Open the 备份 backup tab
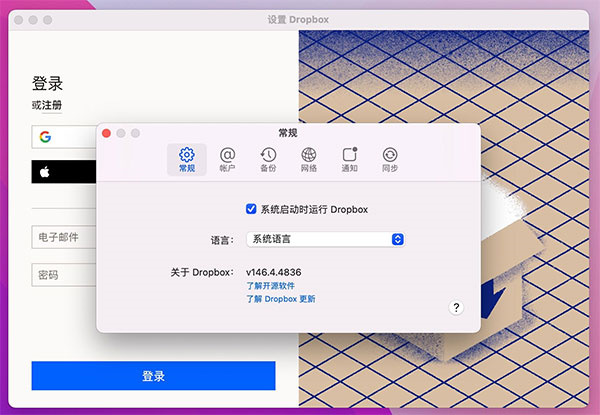 tap(268, 159)
